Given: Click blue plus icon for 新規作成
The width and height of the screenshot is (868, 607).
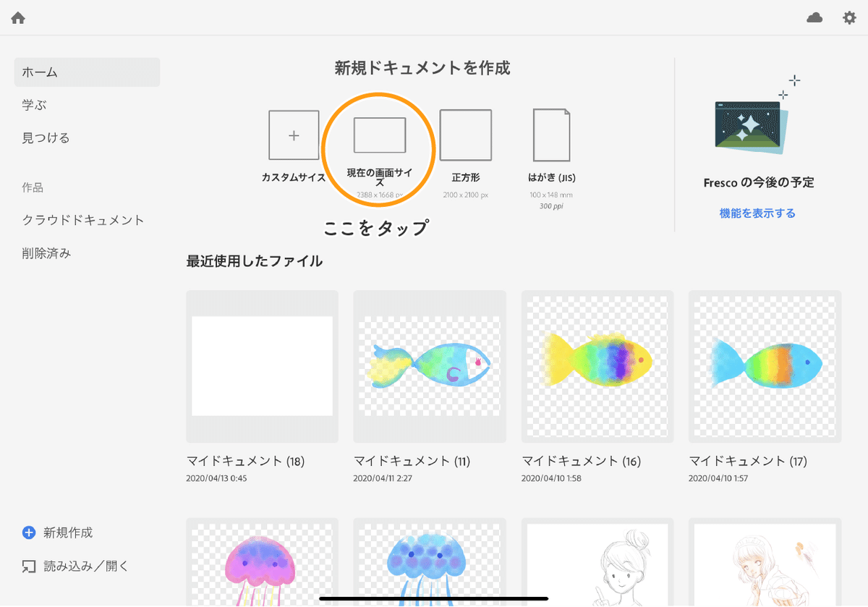Looking at the screenshot, I should pos(29,532).
